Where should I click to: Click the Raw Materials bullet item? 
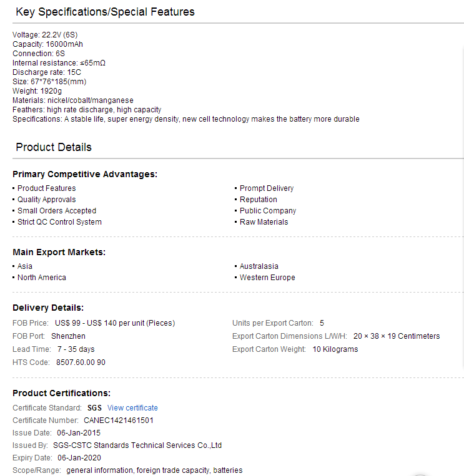[x=264, y=222]
